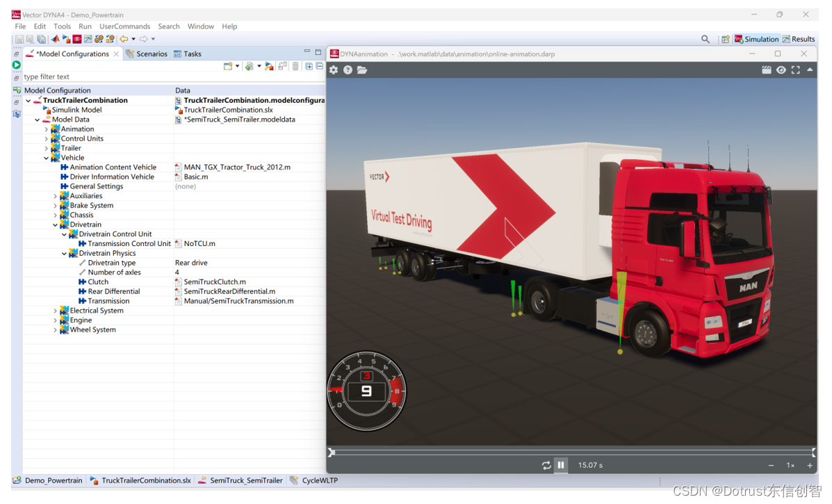
Task: Click the clapperboard record icon
Action: point(766,70)
